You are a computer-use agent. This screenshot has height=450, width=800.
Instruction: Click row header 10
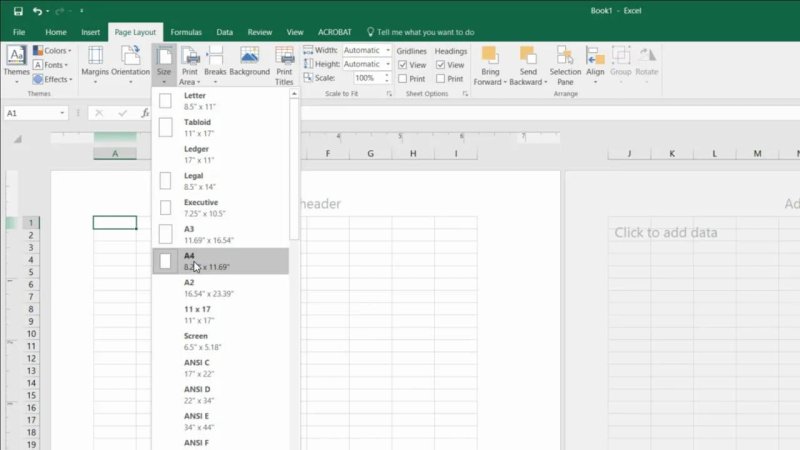pyautogui.click(x=31, y=334)
